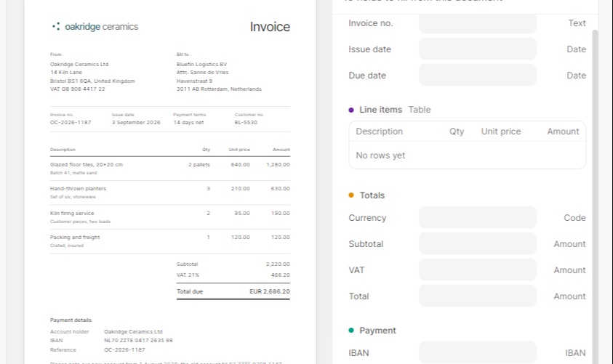The height and width of the screenshot is (364, 613).
Task: Click subtotal value 2,220.00
Action: pos(278,264)
